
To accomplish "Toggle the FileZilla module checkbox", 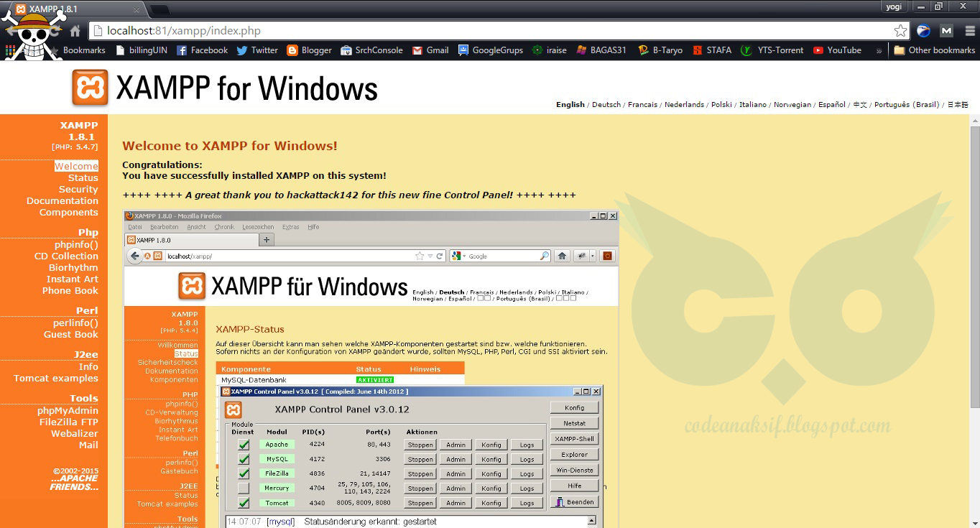I will pos(244,473).
